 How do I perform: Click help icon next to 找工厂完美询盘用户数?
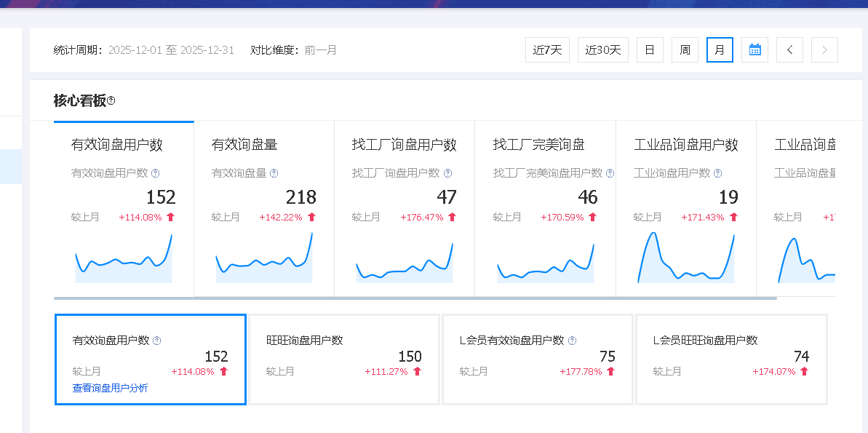pos(610,173)
